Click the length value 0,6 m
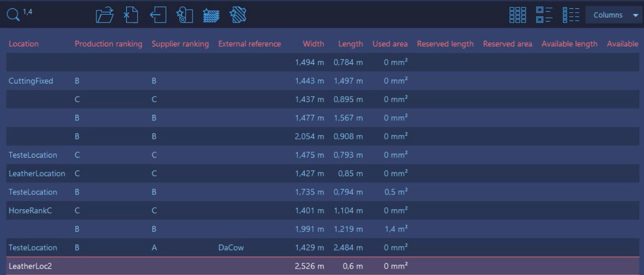The height and width of the screenshot is (275, 644). (353, 266)
